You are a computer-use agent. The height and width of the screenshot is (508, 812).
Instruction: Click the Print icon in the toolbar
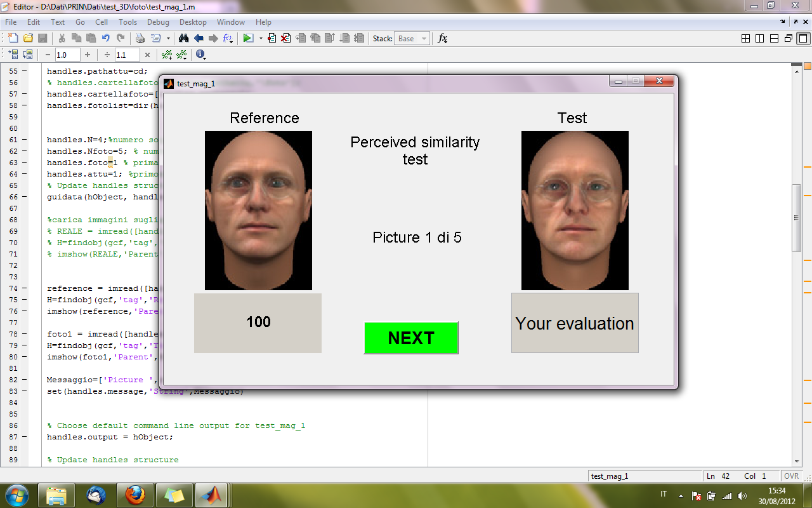coord(141,39)
